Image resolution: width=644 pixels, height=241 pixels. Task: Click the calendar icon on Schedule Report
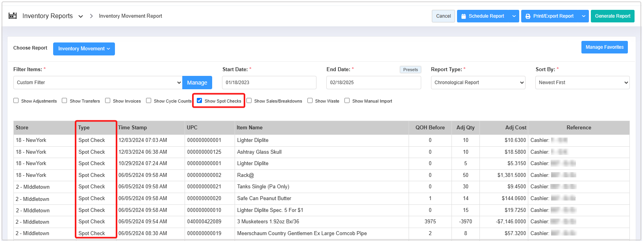pos(463,16)
